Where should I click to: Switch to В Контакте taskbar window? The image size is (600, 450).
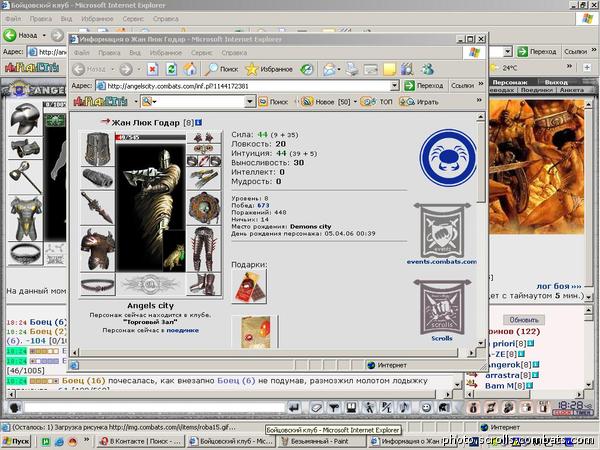(141, 441)
